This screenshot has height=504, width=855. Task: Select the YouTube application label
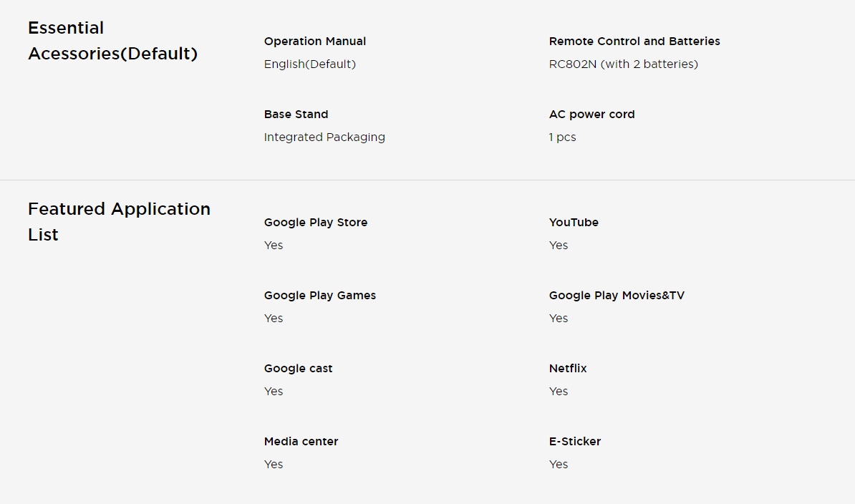[x=573, y=223]
